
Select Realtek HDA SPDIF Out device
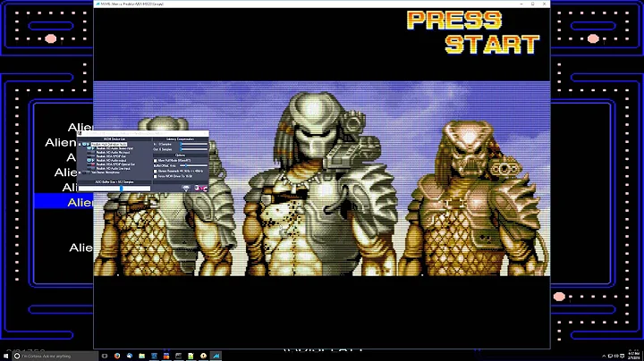click(x=111, y=156)
